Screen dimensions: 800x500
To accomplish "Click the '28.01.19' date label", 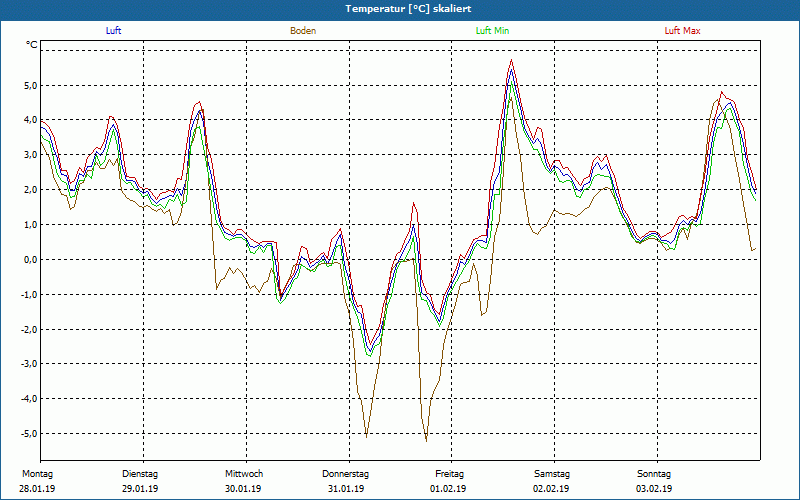I will [37, 489].
